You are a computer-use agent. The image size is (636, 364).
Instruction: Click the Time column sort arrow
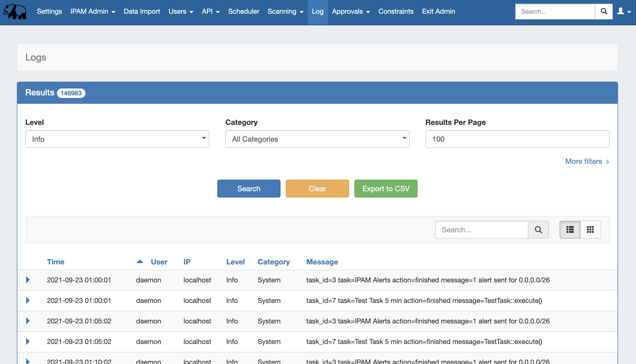click(140, 262)
